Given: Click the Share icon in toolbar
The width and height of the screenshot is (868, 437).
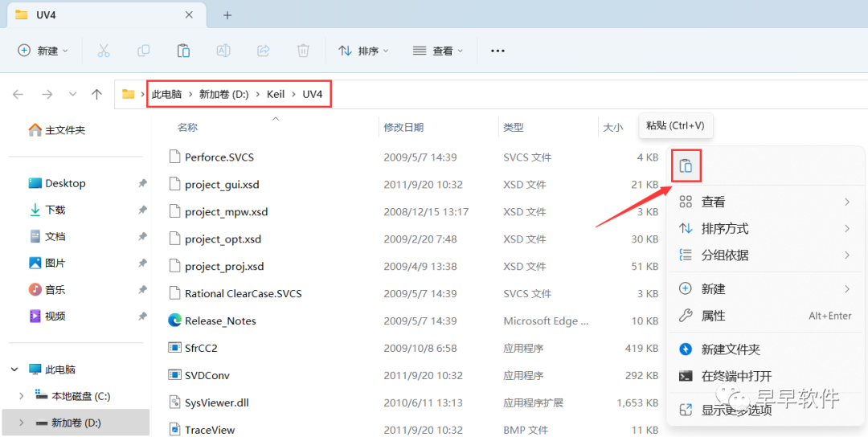Looking at the screenshot, I should 263,51.
